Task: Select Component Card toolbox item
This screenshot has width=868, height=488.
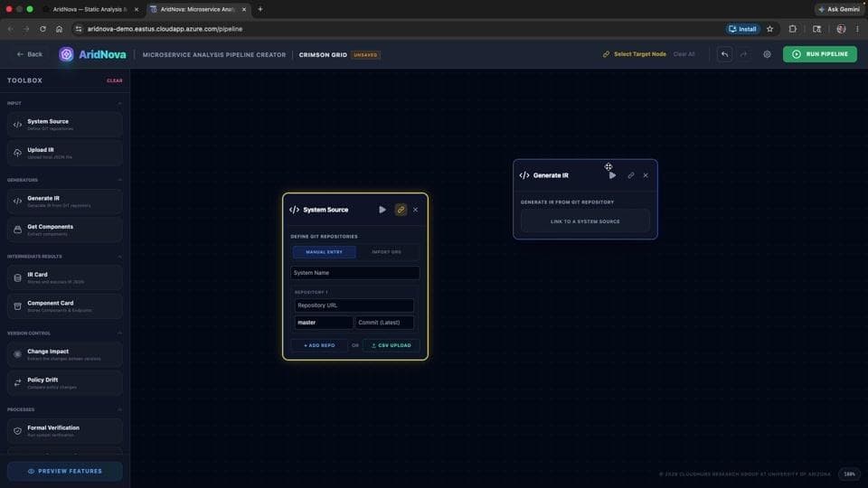Action: coord(65,306)
